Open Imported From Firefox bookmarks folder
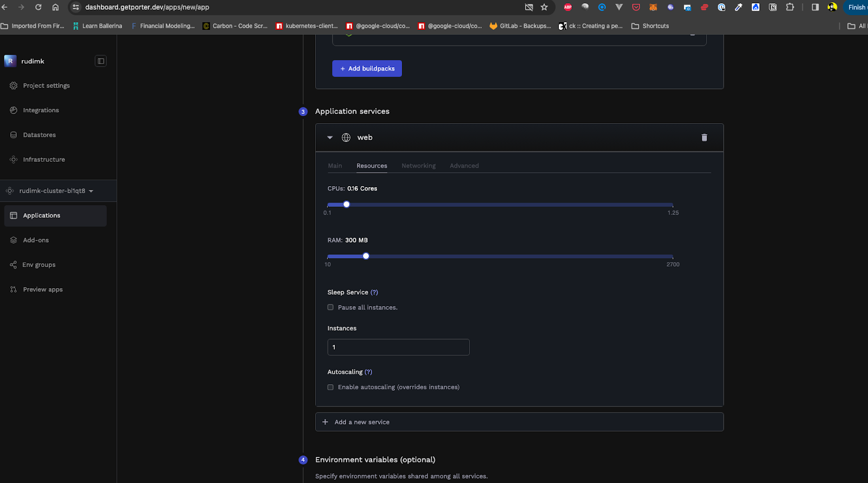Viewport: 868px width, 483px height. pos(33,26)
